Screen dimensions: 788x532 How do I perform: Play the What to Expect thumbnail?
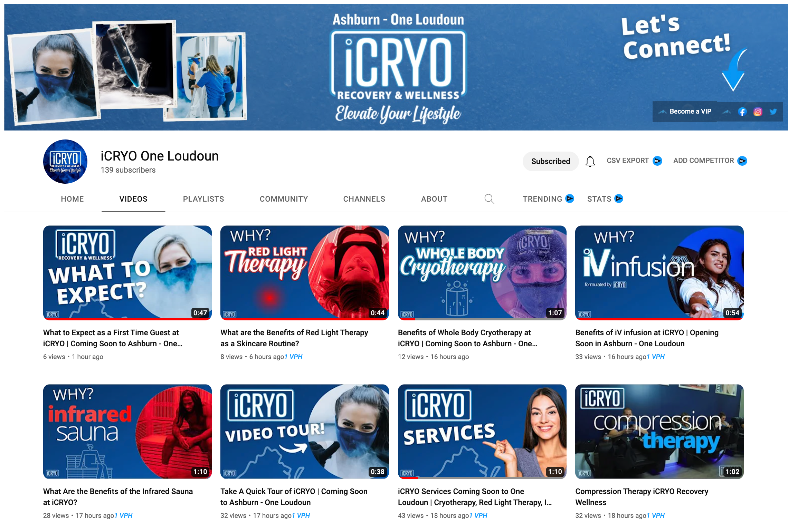127,273
